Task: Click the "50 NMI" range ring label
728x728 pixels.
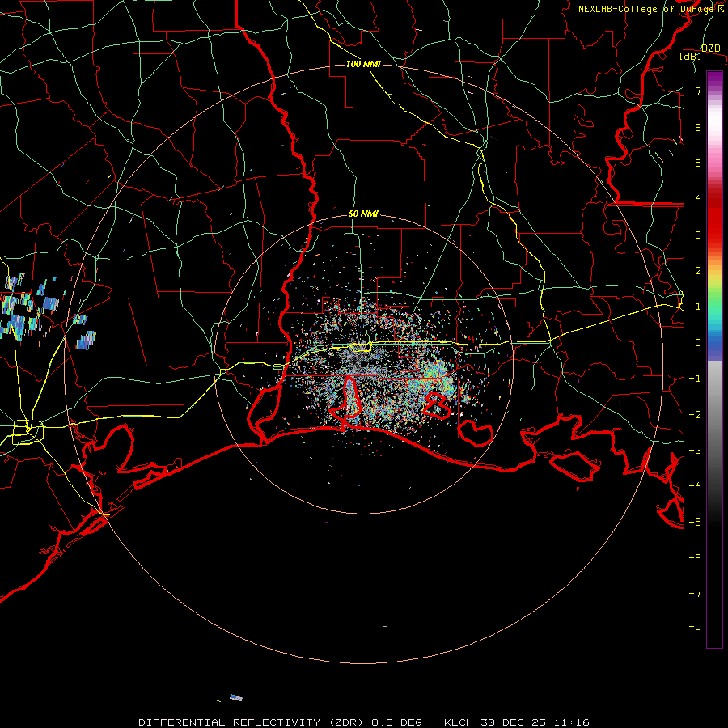Action: (x=363, y=214)
